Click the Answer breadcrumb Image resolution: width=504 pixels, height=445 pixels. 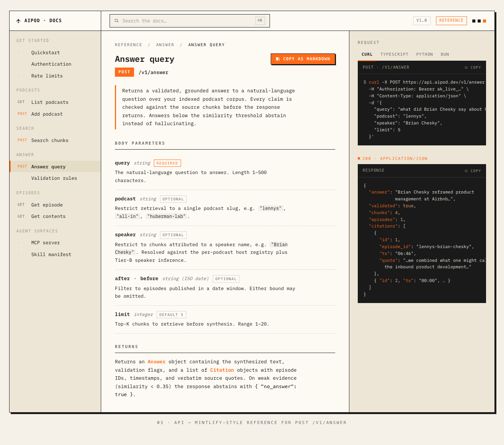point(165,45)
